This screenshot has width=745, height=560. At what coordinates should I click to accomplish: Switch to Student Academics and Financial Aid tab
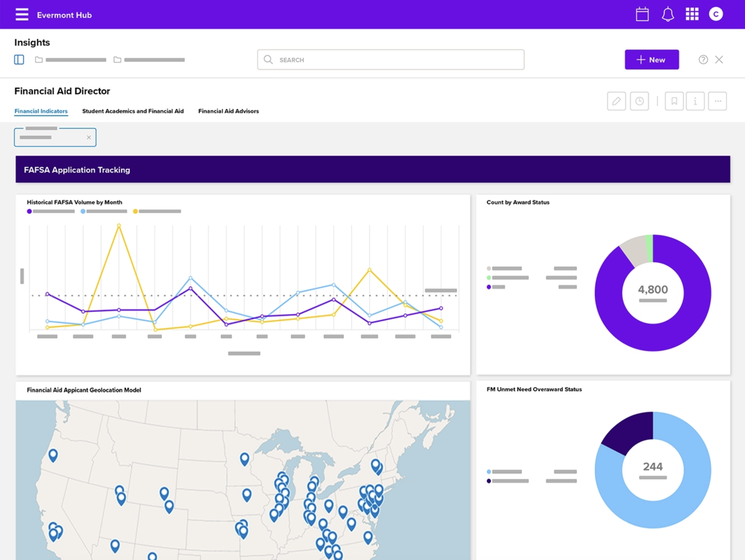point(133,111)
